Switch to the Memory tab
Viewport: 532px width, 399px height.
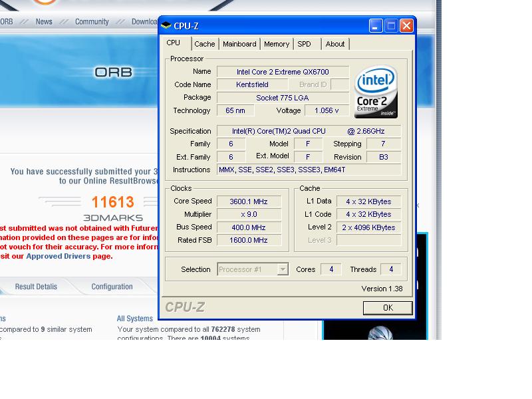point(277,44)
